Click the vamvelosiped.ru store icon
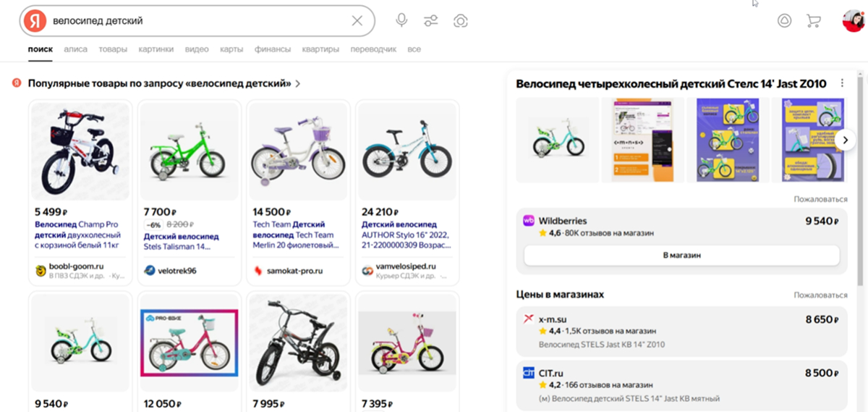The image size is (868, 412). 367,271
